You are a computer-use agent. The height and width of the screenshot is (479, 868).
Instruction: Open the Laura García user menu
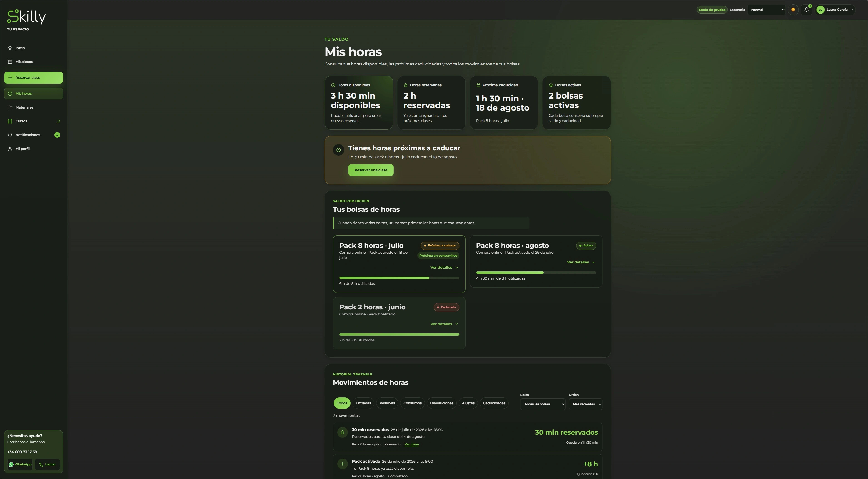tap(835, 10)
